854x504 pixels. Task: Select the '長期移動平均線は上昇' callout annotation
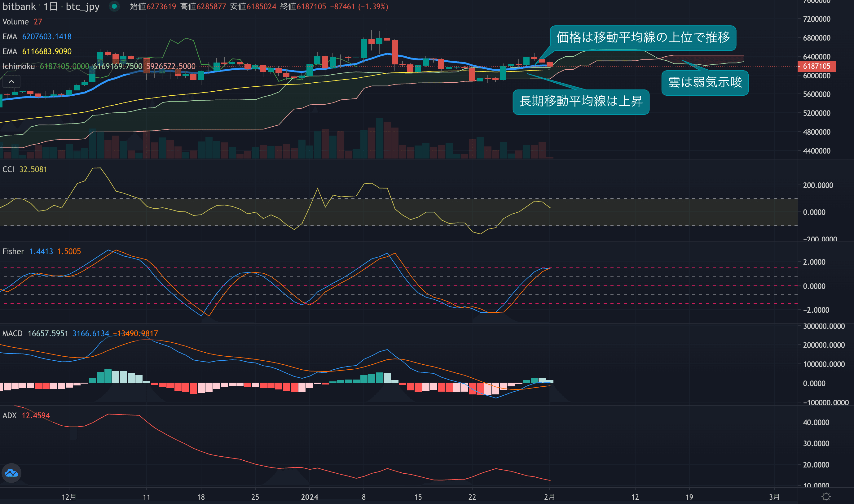pos(581,102)
